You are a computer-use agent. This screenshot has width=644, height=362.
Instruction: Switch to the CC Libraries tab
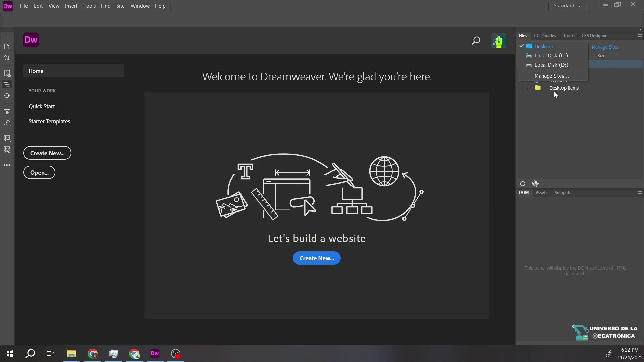pyautogui.click(x=545, y=35)
